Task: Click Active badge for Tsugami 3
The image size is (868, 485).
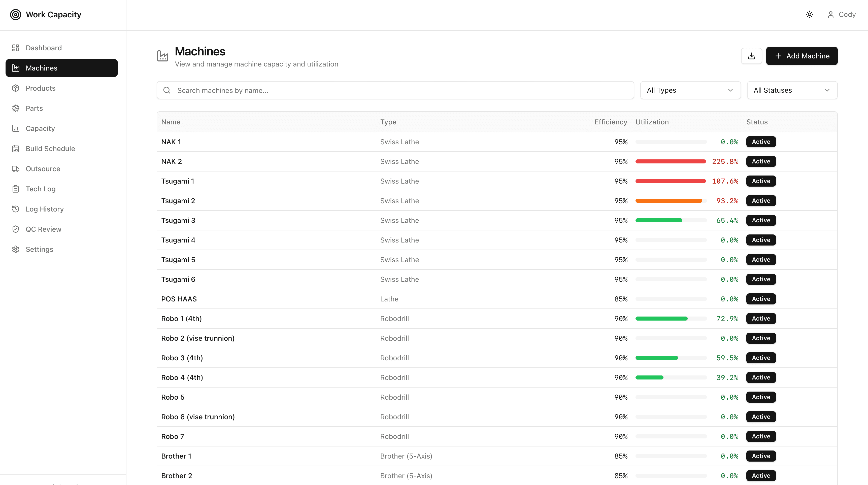Action: point(761,220)
